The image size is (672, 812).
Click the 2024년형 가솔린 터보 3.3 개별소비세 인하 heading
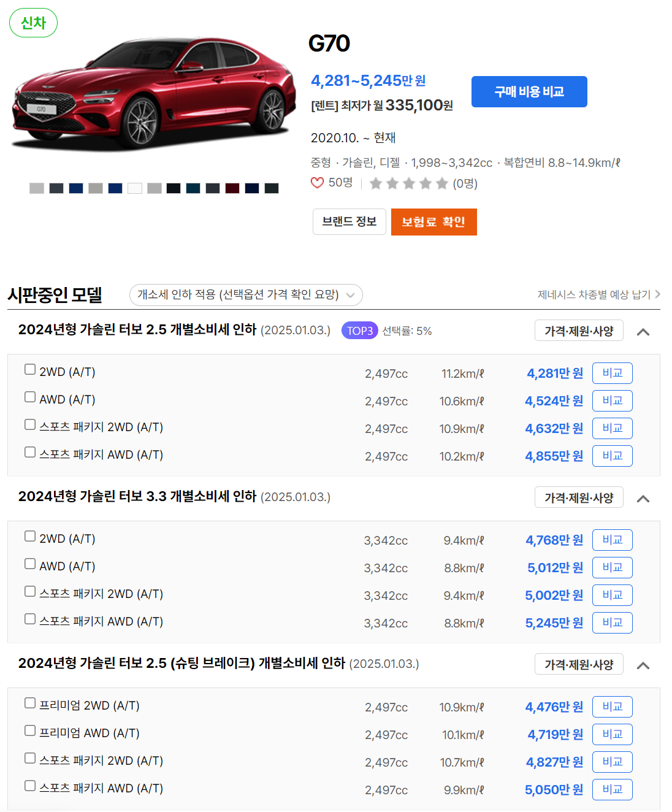[137, 496]
